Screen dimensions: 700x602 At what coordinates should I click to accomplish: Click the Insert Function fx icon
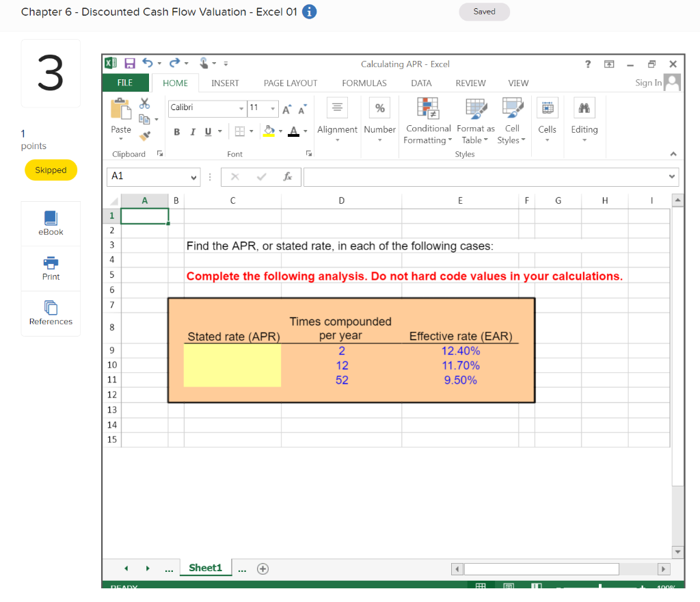pyautogui.click(x=288, y=176)
